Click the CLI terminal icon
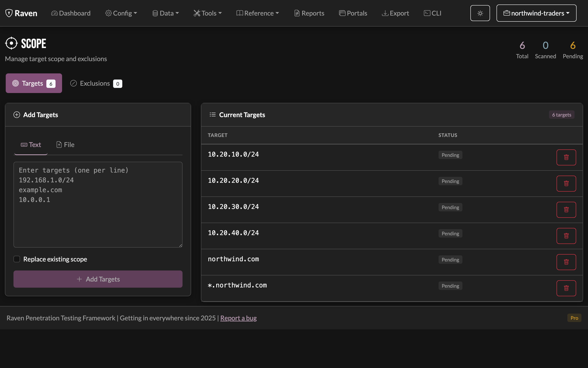 427,13
